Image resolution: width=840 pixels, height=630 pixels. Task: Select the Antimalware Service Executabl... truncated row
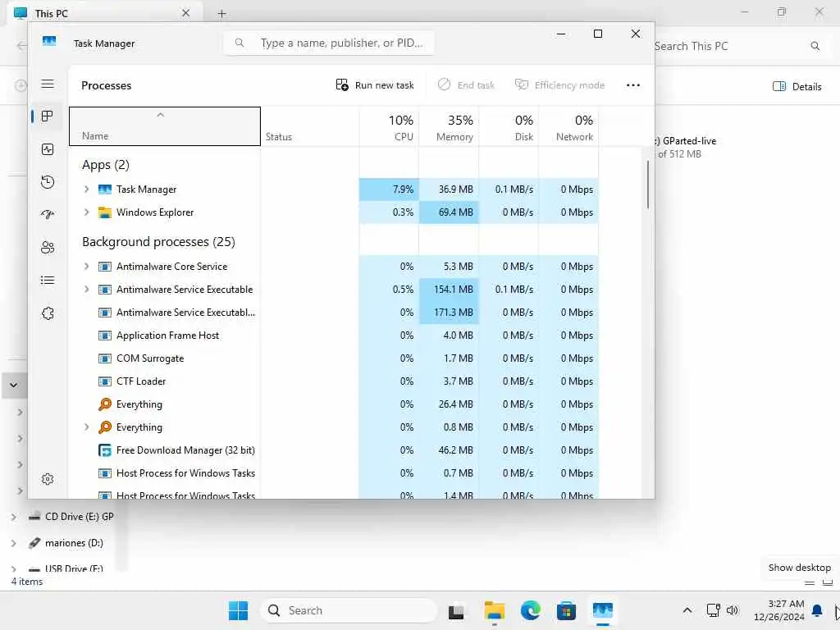[x=333, y=313]
